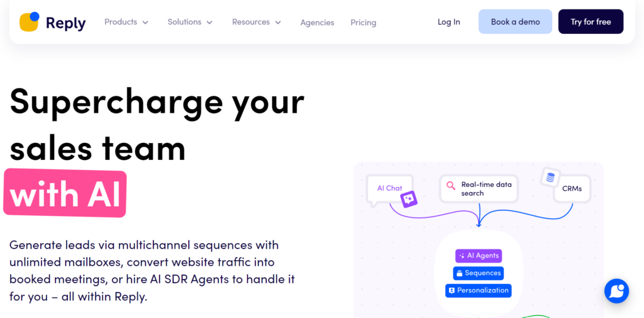Viewport: 644px width, 318px height.
Task: Open the live chat bubble widget
Action: (x=616, y=292)
